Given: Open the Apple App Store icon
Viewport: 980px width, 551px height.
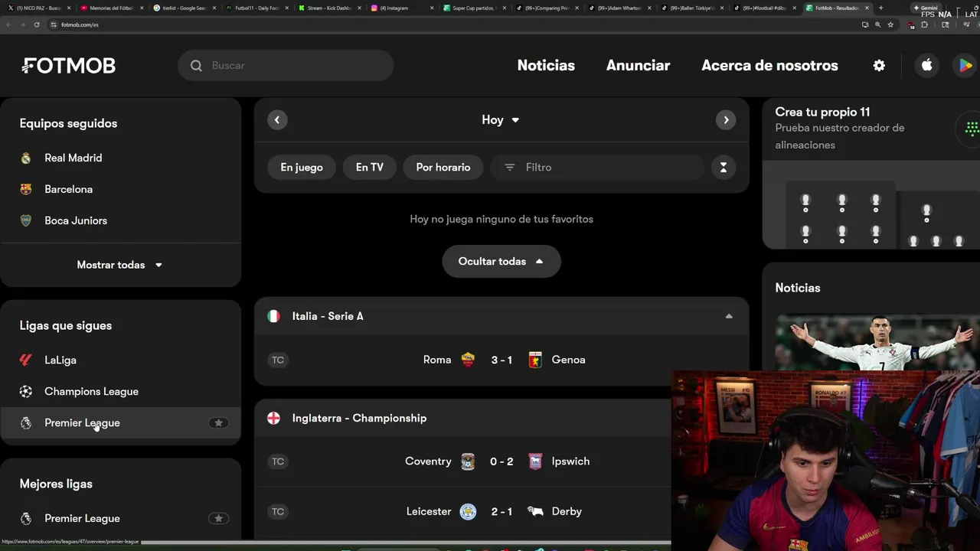Looking at the screenshot, I should pos(926,66).
